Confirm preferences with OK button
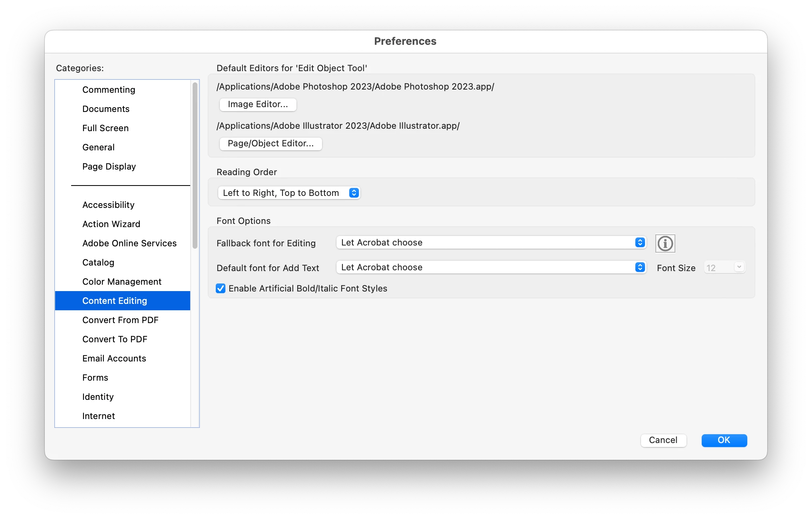The height and width of the screenshot is (519, 812). pyautogui.click(x=724, y=440)
